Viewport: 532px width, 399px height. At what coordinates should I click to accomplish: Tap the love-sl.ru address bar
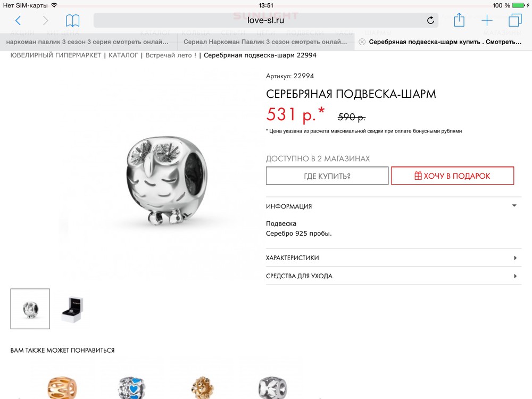[x=265, y=20]
